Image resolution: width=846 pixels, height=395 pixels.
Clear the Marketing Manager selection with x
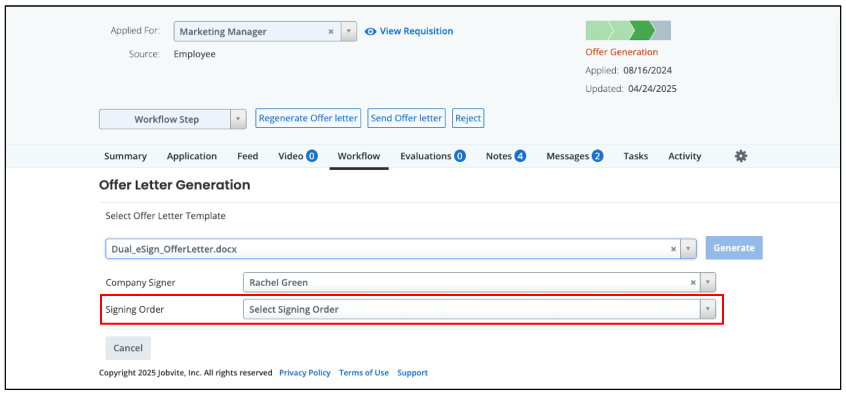[x=331, y=32]
